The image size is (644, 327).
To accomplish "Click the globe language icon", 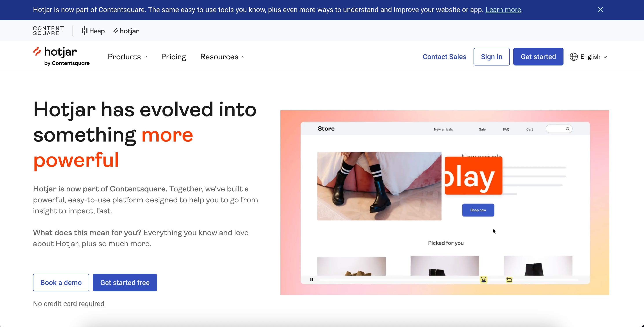I will click(x=573, y=57).
